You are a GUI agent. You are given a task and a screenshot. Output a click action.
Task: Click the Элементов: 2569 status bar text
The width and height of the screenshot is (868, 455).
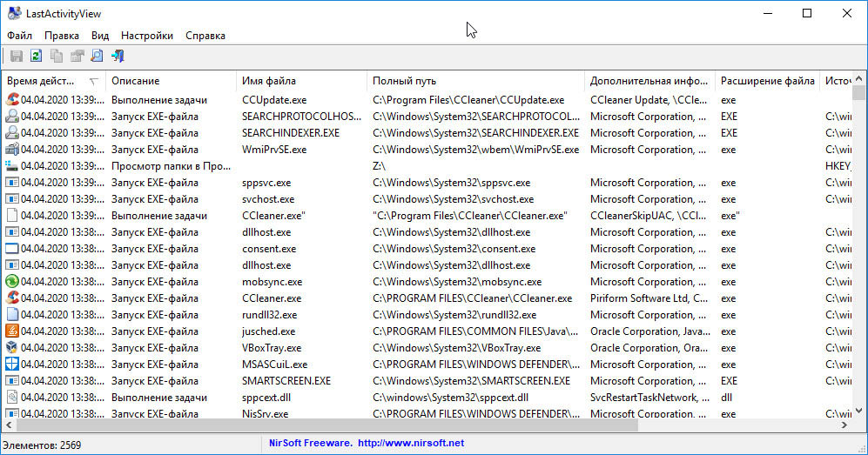pos(42,445)
